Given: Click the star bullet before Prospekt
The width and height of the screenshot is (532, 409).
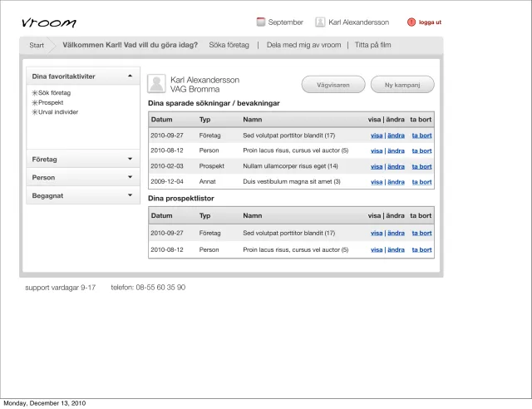Looking at the screenshot, I should pos(35,102).
